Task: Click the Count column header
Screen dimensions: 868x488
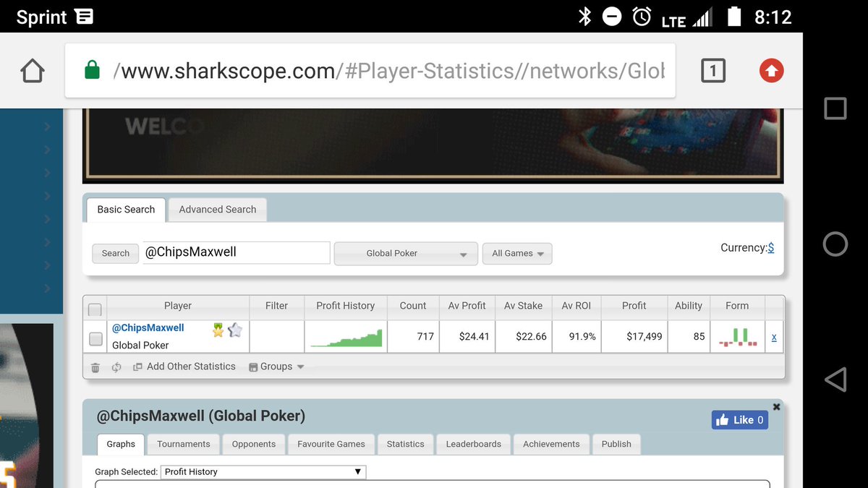Action: [x=413, y=306]
